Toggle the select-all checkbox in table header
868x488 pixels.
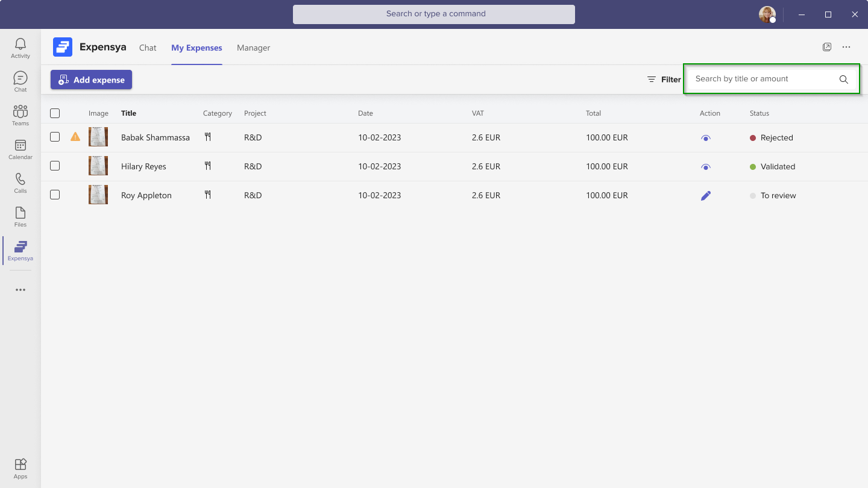point(55,113)
